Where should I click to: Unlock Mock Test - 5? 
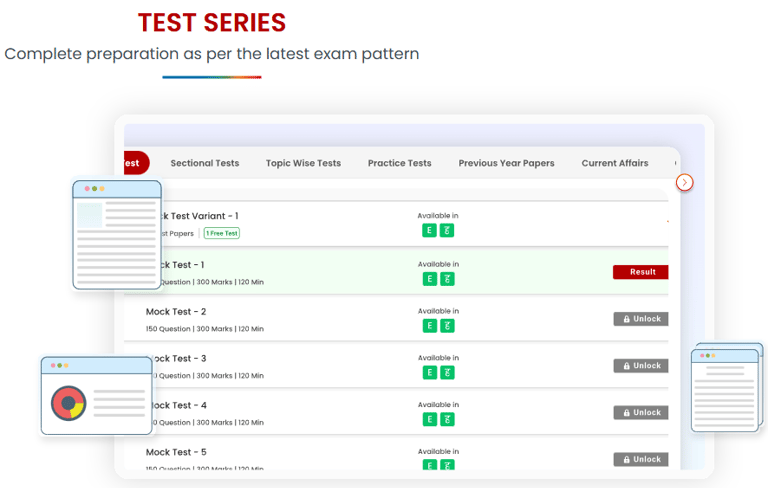[641, 459]
